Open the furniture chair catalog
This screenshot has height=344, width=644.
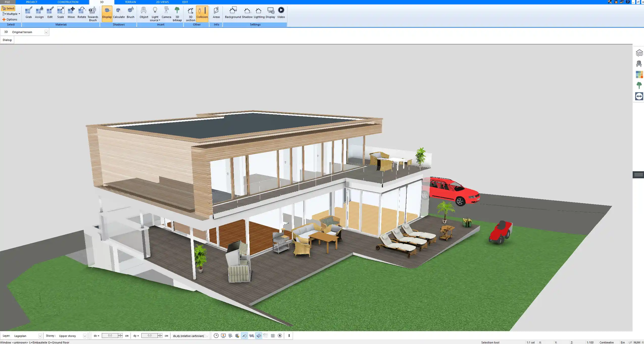[x=639, y=64]
